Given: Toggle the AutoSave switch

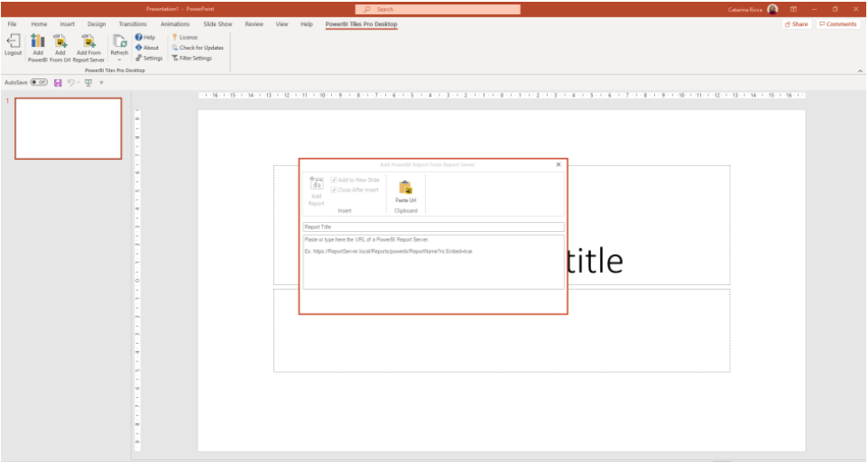Looking at the screenshot, I should [39, 82].
